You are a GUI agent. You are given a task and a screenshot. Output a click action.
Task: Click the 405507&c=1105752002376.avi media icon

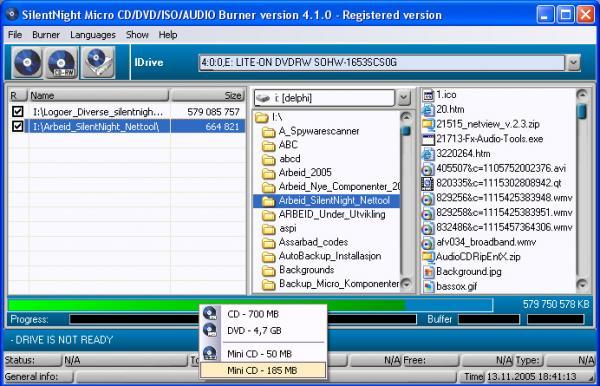428,169
